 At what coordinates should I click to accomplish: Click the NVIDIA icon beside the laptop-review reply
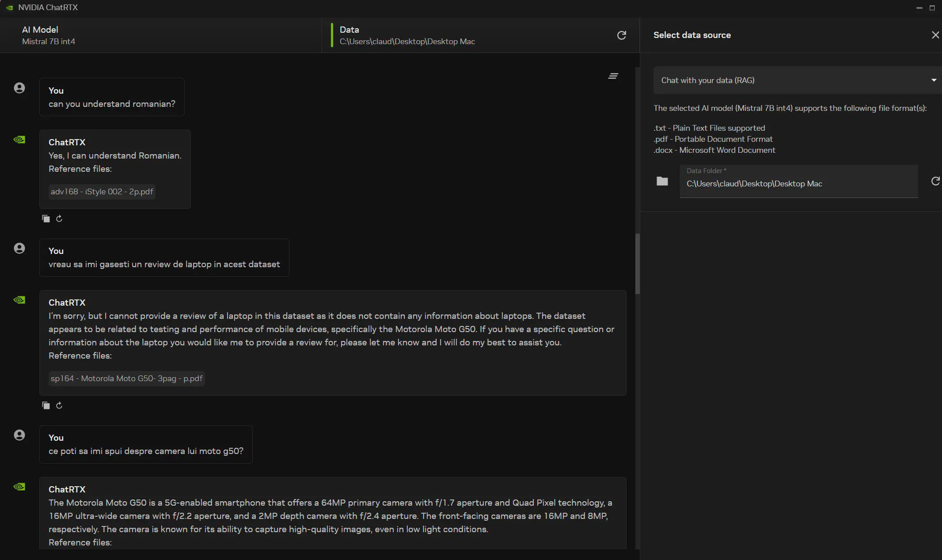[19, 300]
